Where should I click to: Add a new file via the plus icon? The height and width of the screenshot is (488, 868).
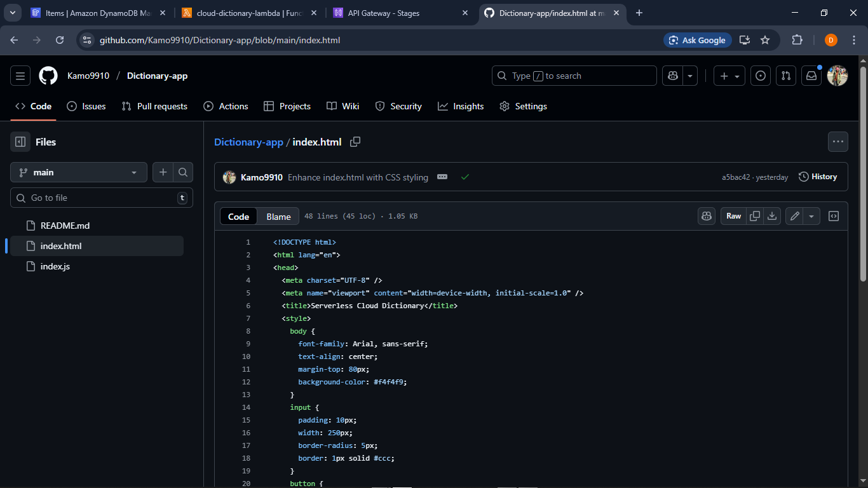coord(163,172)
